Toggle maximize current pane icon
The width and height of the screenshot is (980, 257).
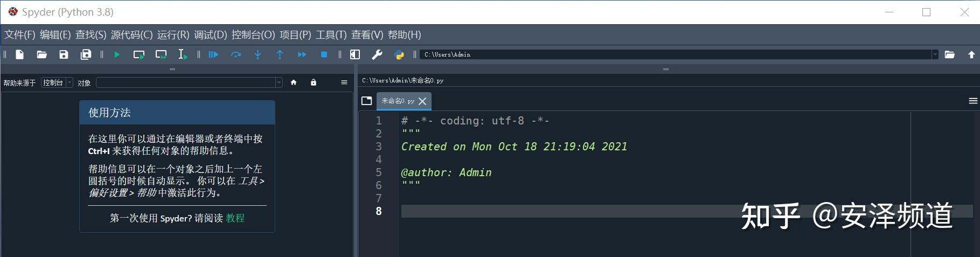tap(355, 54)
